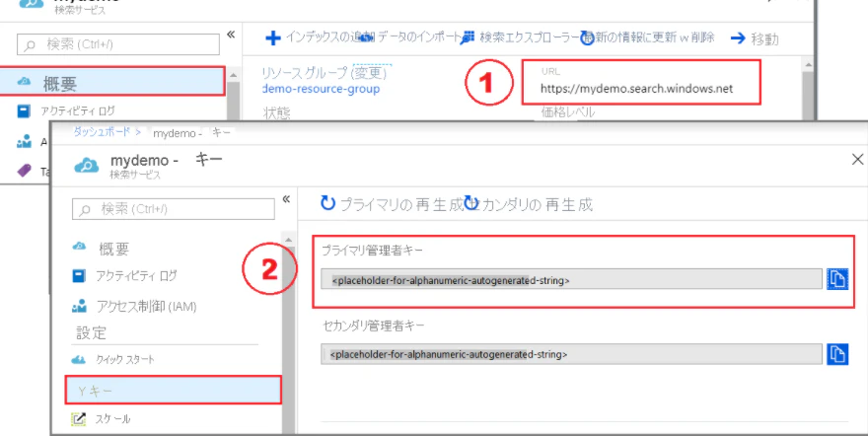Click the search service cloud icon beside mydemo title
The width and height of the screenshot is (868, 436).
(87, 166)
